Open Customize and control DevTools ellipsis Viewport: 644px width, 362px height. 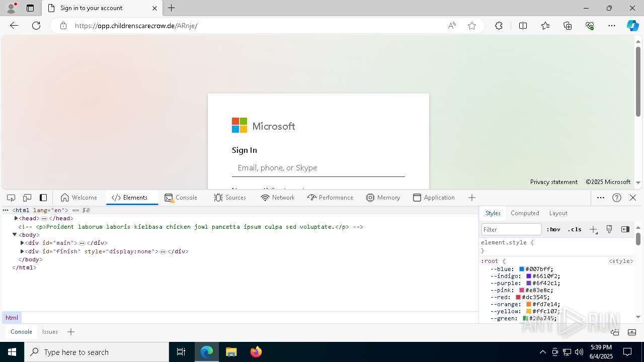601,198
